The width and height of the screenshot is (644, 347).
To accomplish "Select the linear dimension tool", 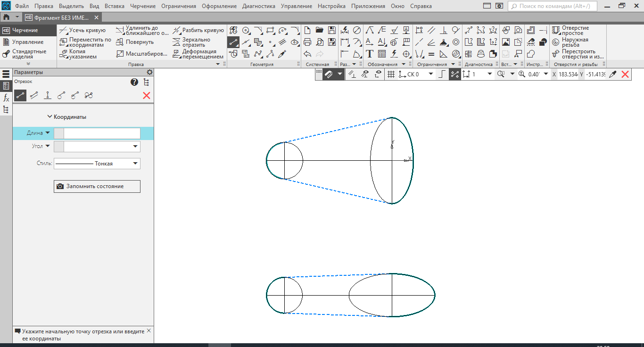I will pyautogui.click(x=345, y=42).
